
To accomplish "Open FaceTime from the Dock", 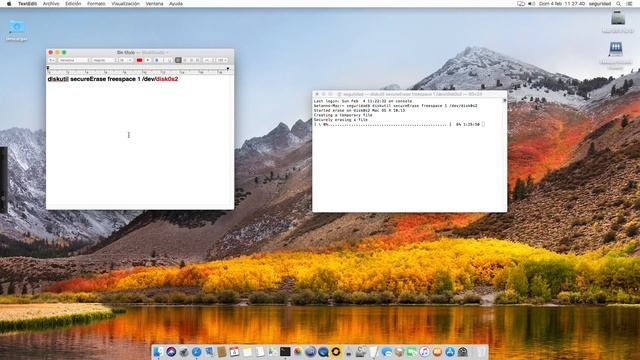I will (x=412, y=351).
